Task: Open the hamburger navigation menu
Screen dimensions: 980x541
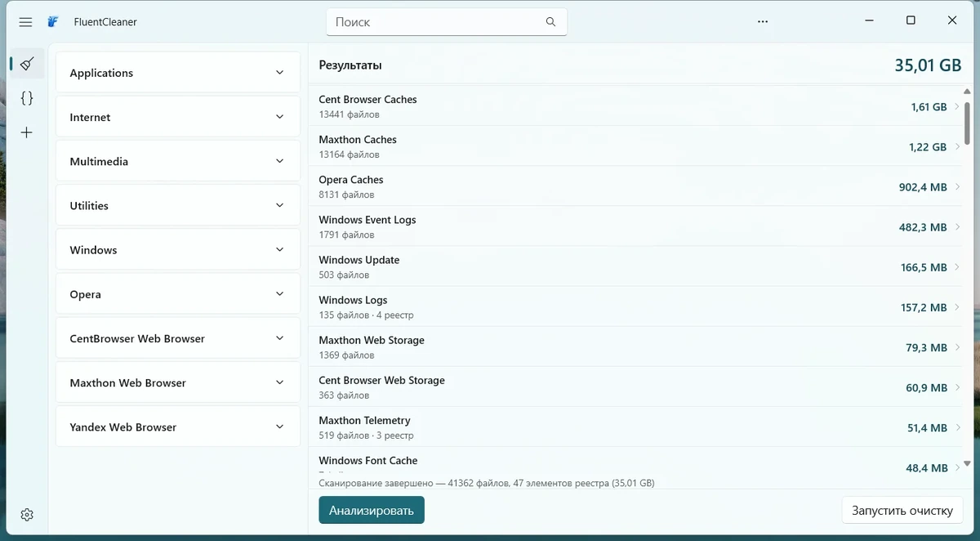Action: pos(25,22)
